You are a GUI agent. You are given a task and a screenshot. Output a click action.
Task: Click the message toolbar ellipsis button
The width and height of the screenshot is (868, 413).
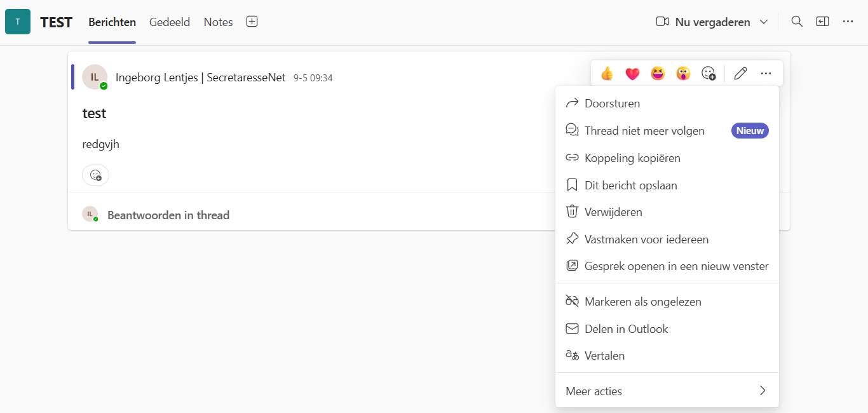pyautogui.click(x=766, y=74)
